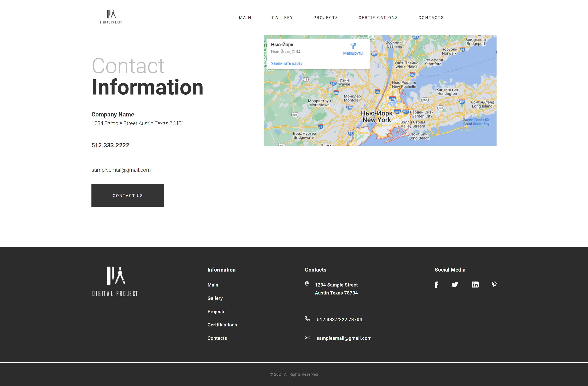This screenshot has height=386, width=588.
Task: Open the LinkedIn social media icon
Action: click(475, 285)
